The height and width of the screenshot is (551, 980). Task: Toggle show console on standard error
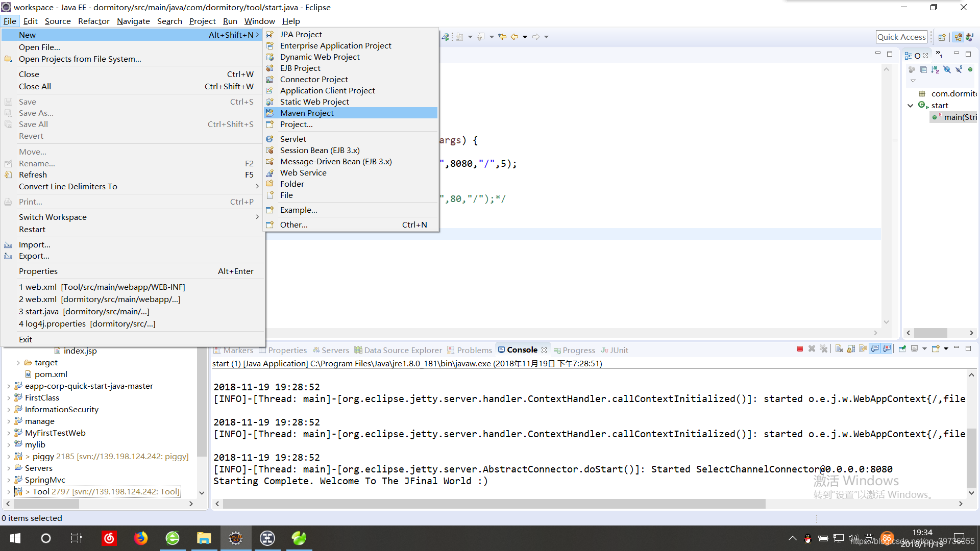(x=887, y=349)
